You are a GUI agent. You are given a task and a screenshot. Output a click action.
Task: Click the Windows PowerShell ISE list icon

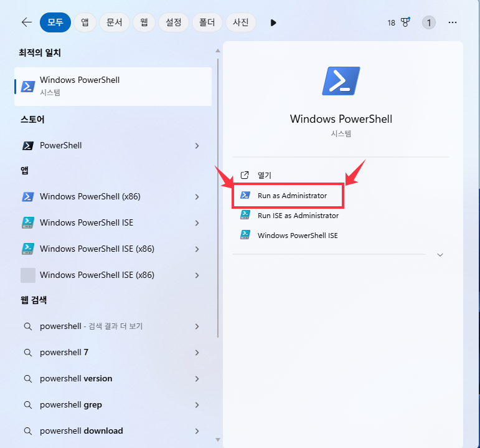[28, 223]
